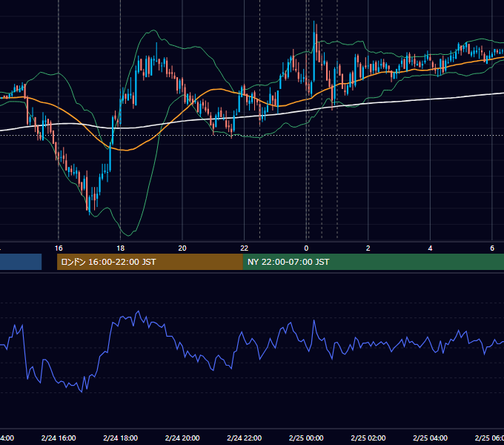Screen dimensions: 504x445
Task: Click the 2/24 16:00 date label on the oscillator axis
Action: point(59,438)
